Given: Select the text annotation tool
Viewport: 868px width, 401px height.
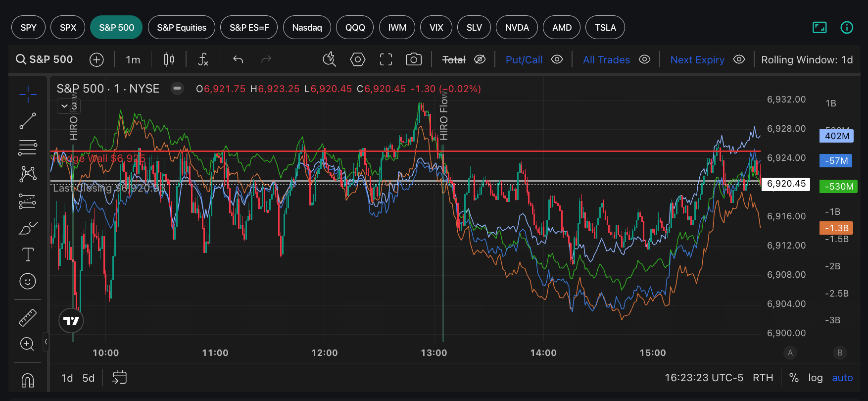Looking at the screenshot, I should coord(28,254).
